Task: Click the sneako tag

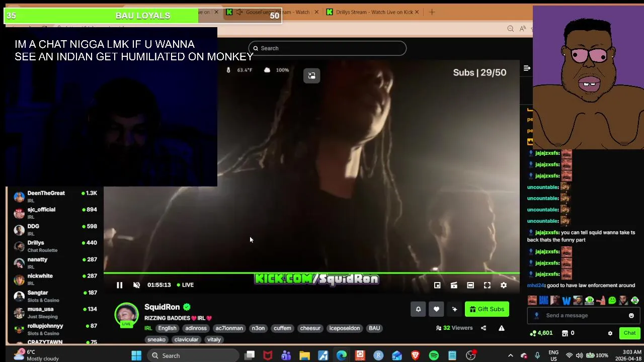Action: click(x=156, y=339)
